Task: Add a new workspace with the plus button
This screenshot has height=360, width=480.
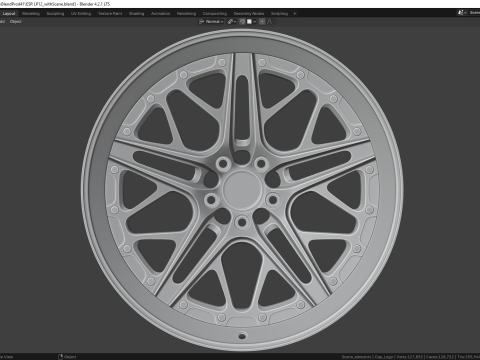Action: tap(295, 14)
